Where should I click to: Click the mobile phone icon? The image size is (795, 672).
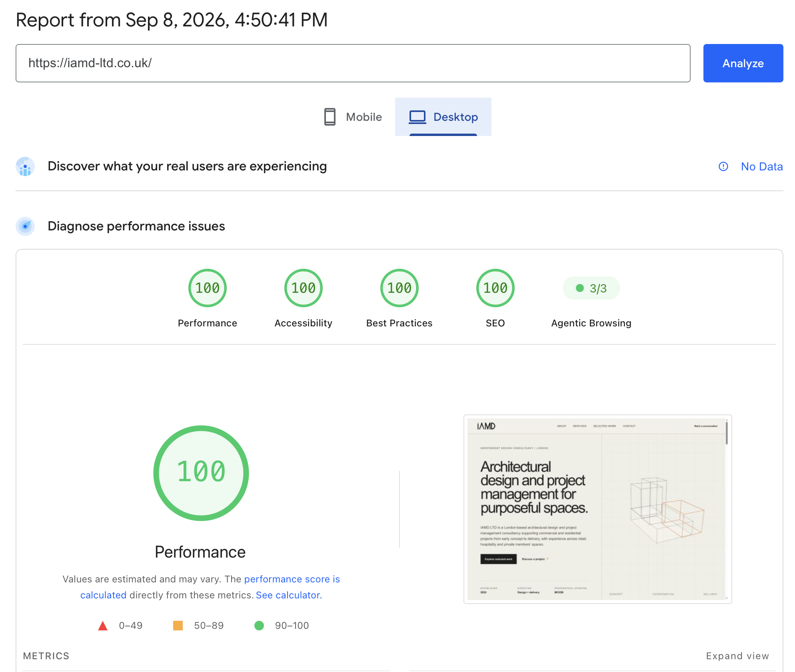[330, 117]
